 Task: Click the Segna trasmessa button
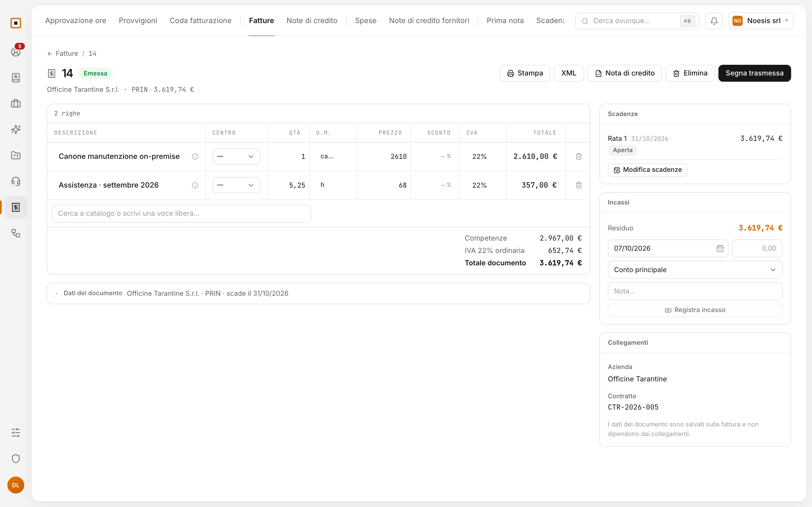point(754,73)
